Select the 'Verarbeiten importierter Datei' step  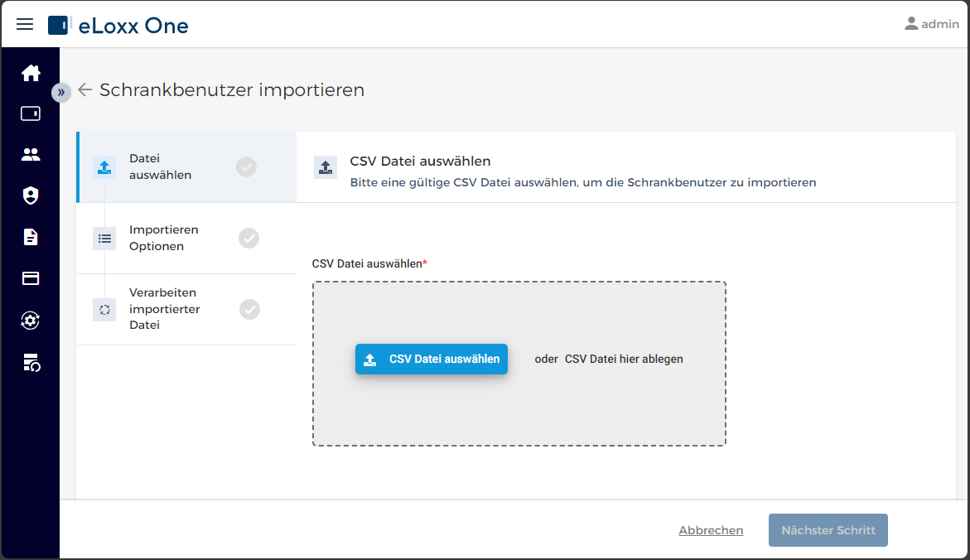pyautogui.click(x=187, y=309)
